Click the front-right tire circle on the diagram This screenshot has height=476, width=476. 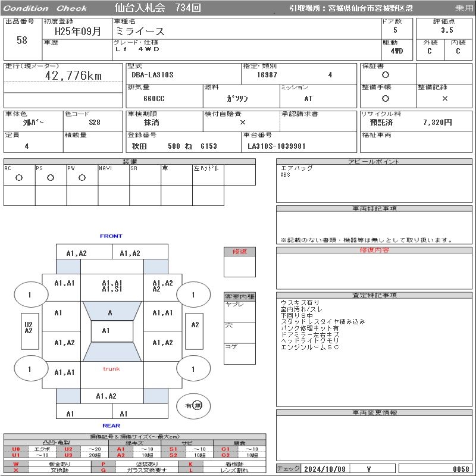193,295
